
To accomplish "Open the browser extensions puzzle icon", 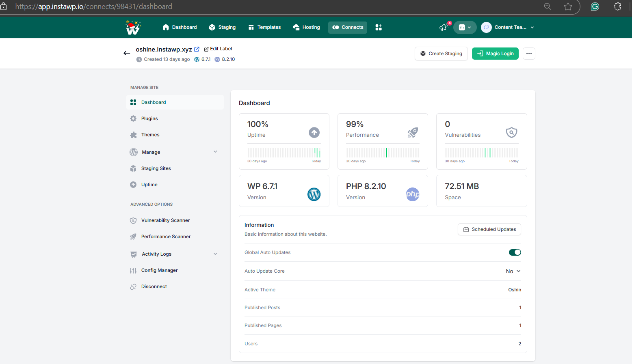I will (617, 6).
